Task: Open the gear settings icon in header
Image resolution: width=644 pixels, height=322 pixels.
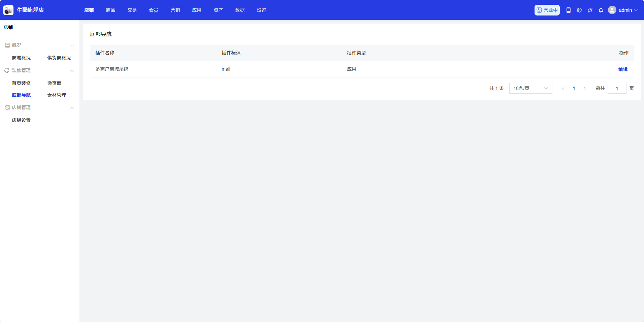Action: [579, 10]
